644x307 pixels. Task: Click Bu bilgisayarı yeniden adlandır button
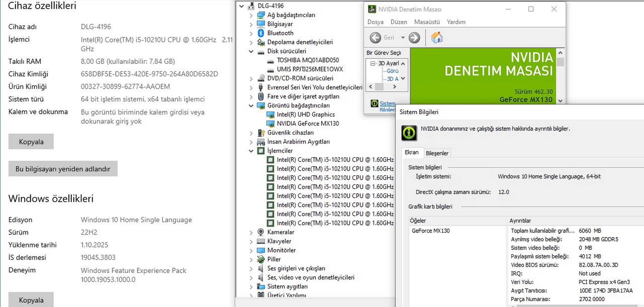pos(63,169)
